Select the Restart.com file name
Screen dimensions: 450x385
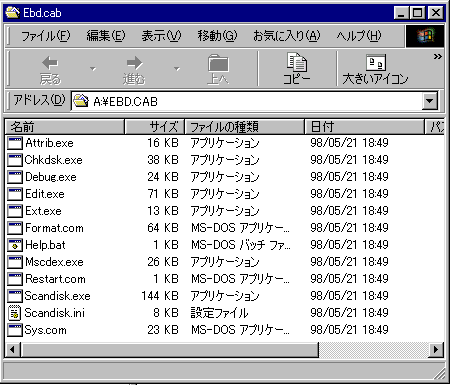click(55, 279)
